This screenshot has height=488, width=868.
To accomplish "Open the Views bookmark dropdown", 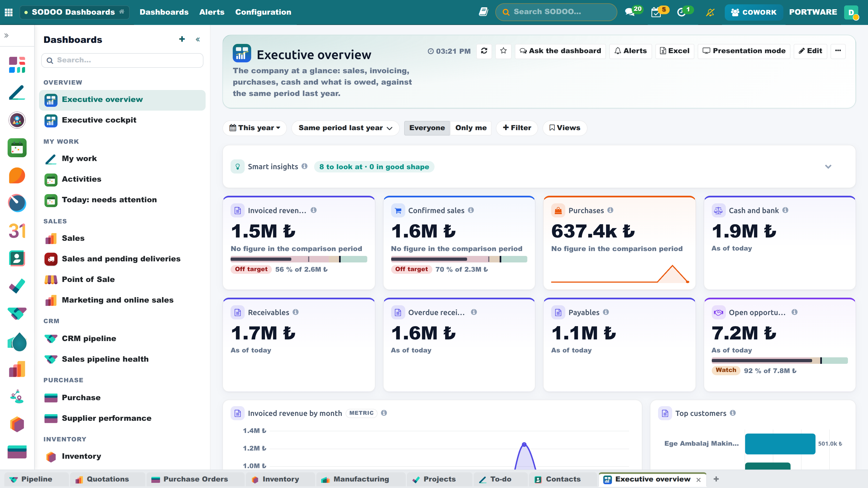I will [x=565, y=128].
